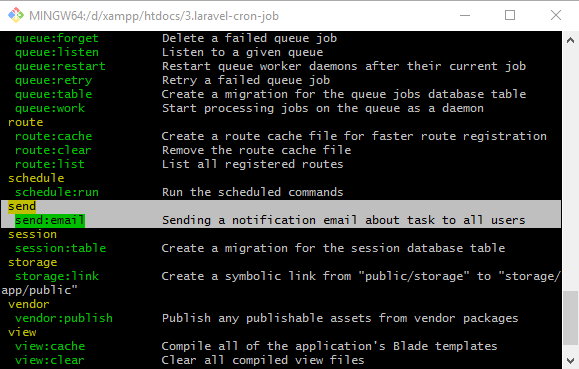Click the vertical scrollbar thumb
This screenshot has width=579, height=369.
[571, 318]
